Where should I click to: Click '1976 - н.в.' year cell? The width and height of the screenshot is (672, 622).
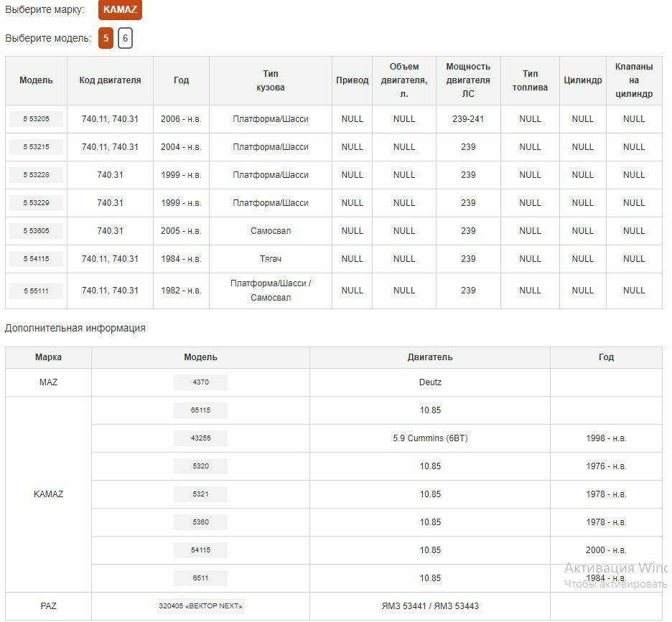[x=606, y=466]
